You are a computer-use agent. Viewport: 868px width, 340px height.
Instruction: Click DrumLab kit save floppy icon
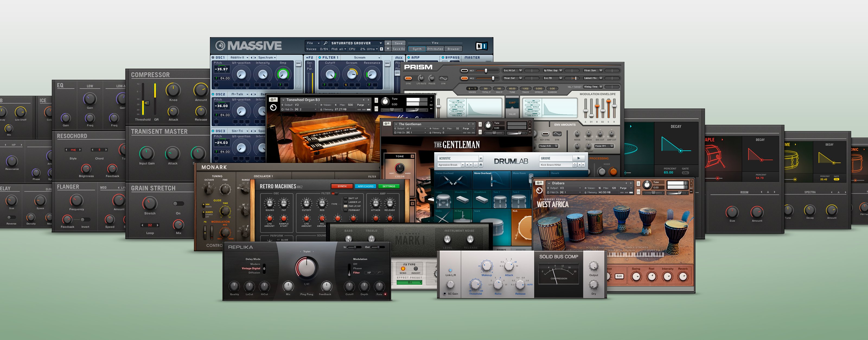[481, 165]
